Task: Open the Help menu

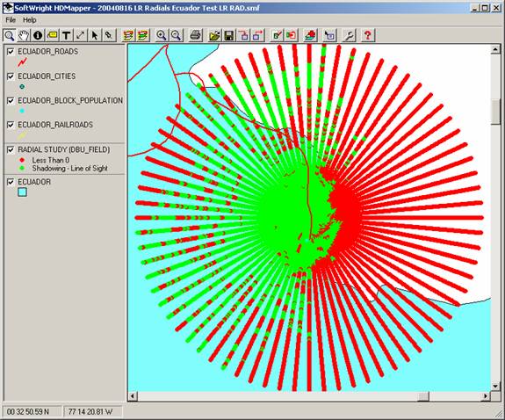Action: 29,20
